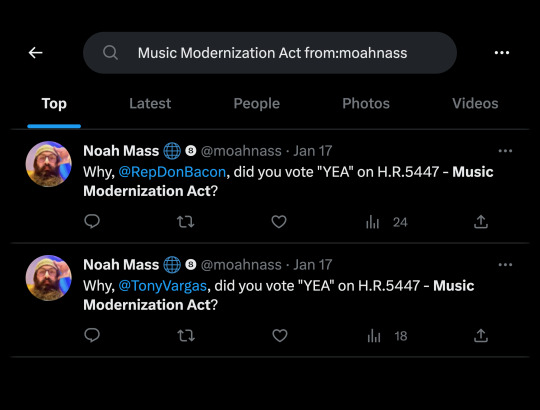Image resolution: width=540 pixels, height=410 pixels.
Task: Like the tweet mentioning @RepDonBacon
Action: pos(279,222)
